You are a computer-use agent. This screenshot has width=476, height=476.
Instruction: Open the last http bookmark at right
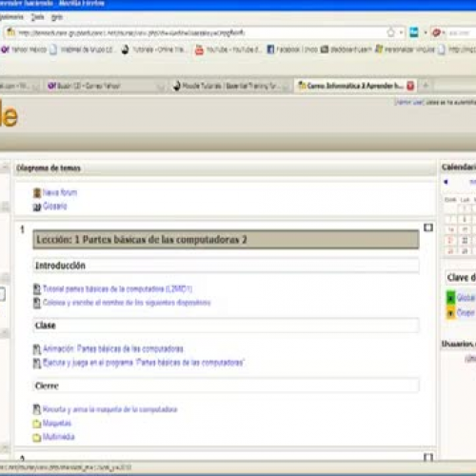457,50
